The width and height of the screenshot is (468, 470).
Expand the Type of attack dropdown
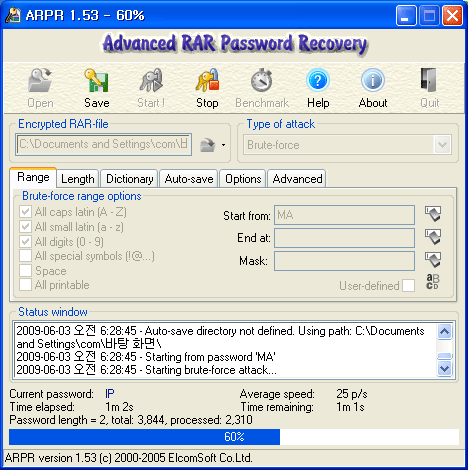point(443,145)
